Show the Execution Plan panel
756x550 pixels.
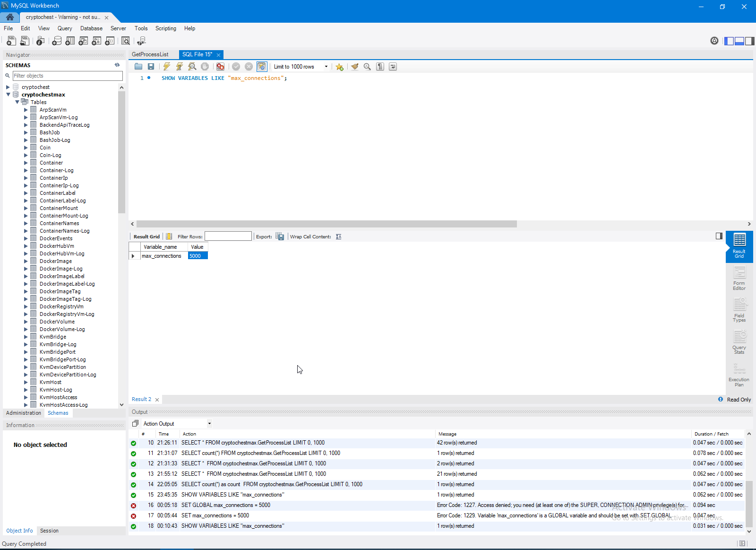(739, 375)
